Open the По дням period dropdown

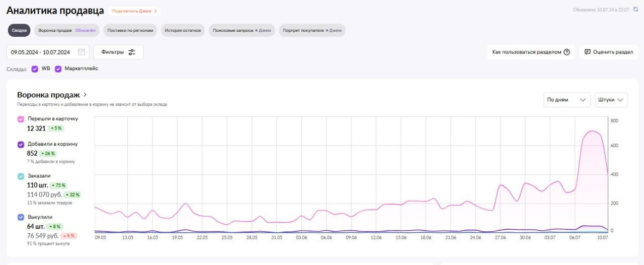567,100
